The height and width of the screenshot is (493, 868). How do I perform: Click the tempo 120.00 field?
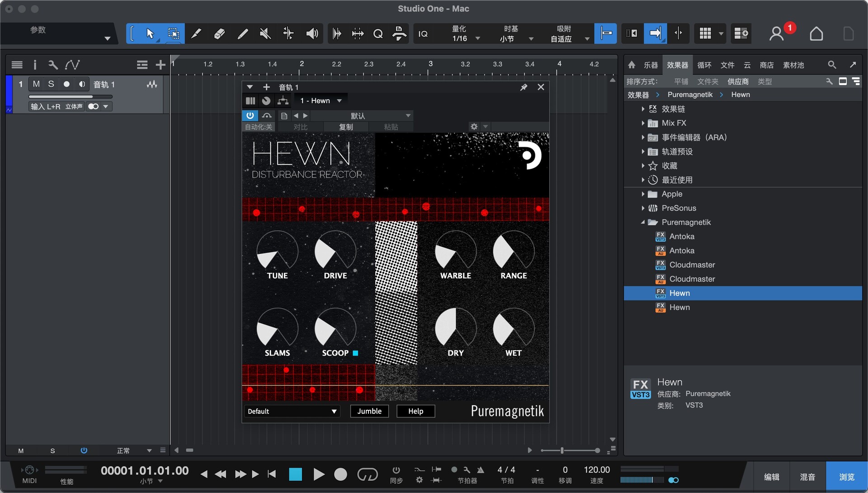pyautogui.click(x=597, y=470)
